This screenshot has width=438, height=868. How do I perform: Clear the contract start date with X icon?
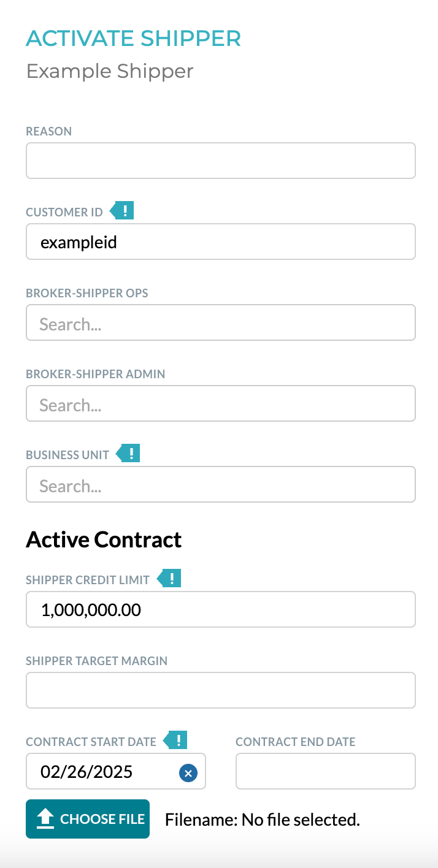click(188, 773)
